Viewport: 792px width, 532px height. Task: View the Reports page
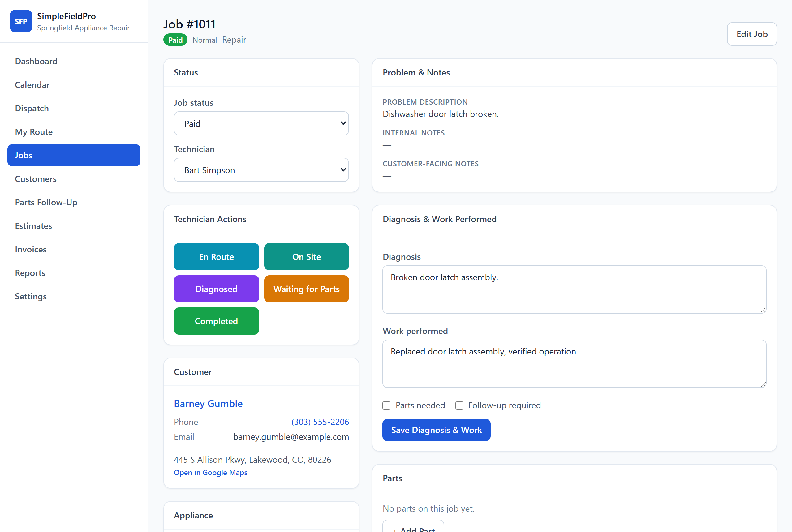click(74, 273)
